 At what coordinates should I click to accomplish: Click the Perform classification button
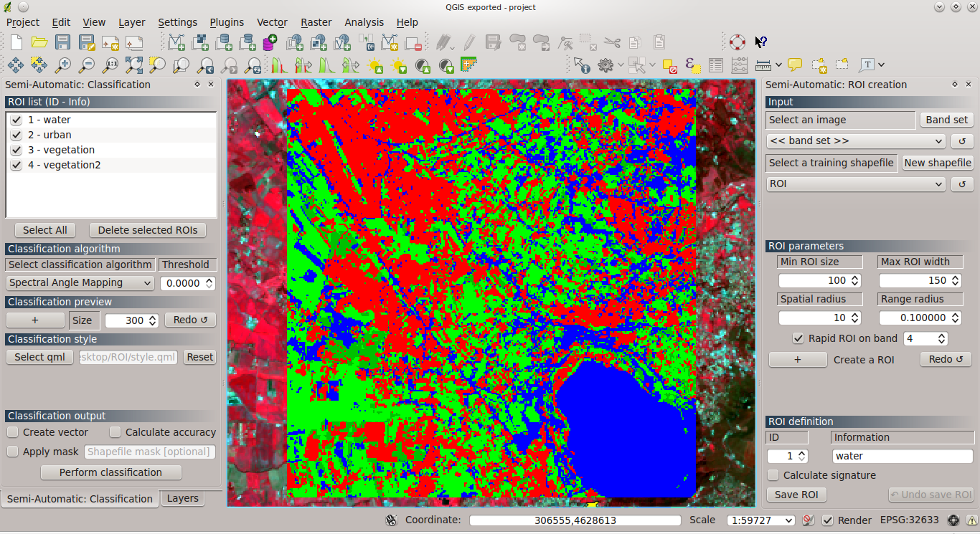tap(110, 472)
